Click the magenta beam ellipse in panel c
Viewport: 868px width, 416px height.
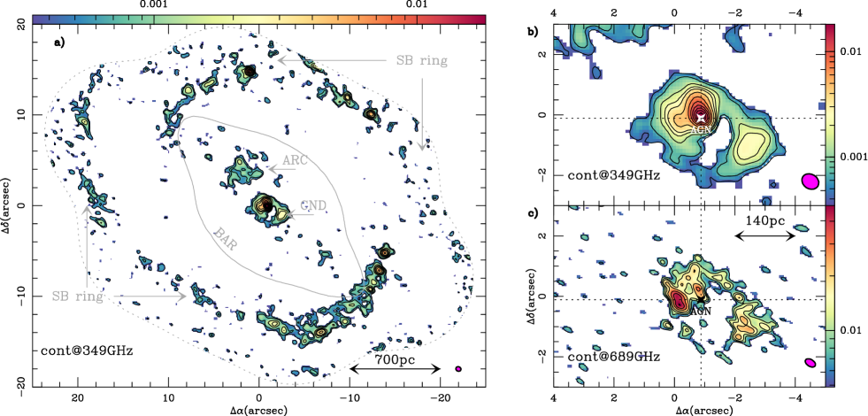[x=810, y=362]
